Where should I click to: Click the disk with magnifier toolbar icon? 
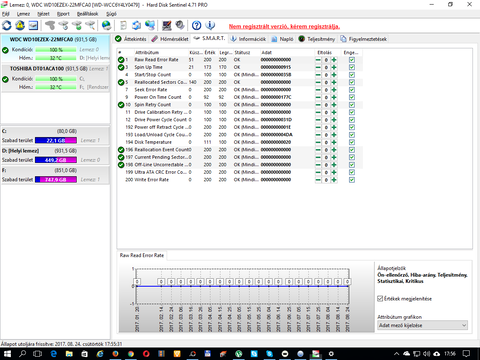[90, 25]
